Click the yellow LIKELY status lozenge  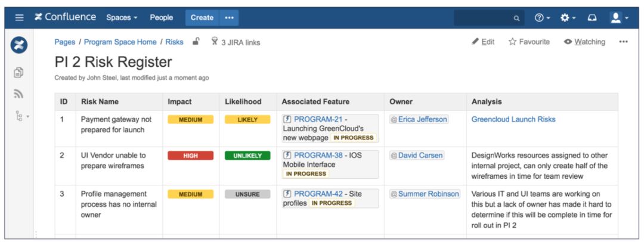pyautogui.click(x=247, y=120)
